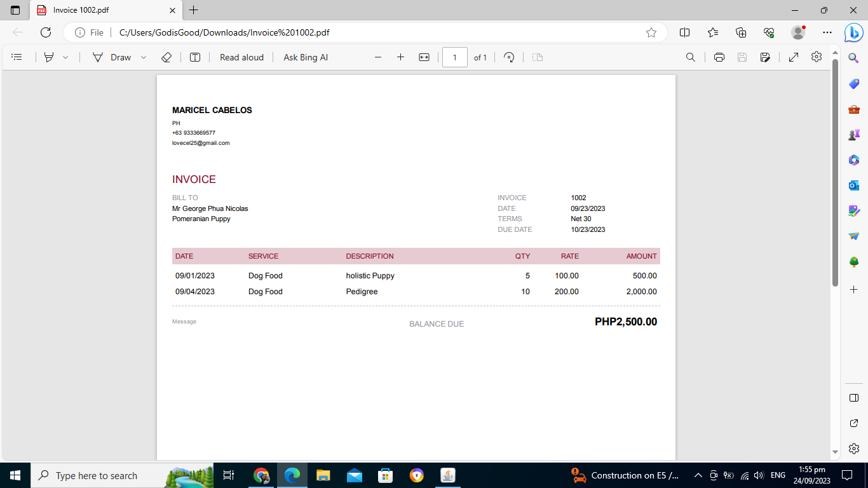Open Browser essentials heart icon
Viewport: 868px width, 488px height.
(x=769, y=32)
